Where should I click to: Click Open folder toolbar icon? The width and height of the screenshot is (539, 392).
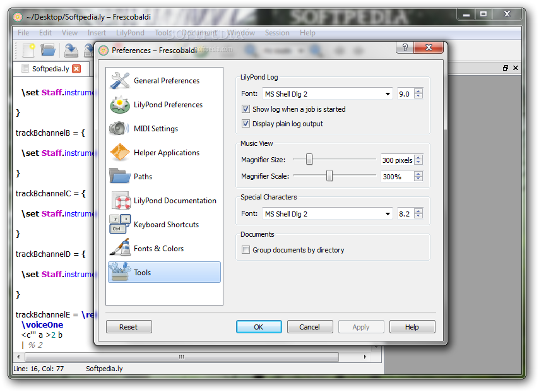pos(48,50)
